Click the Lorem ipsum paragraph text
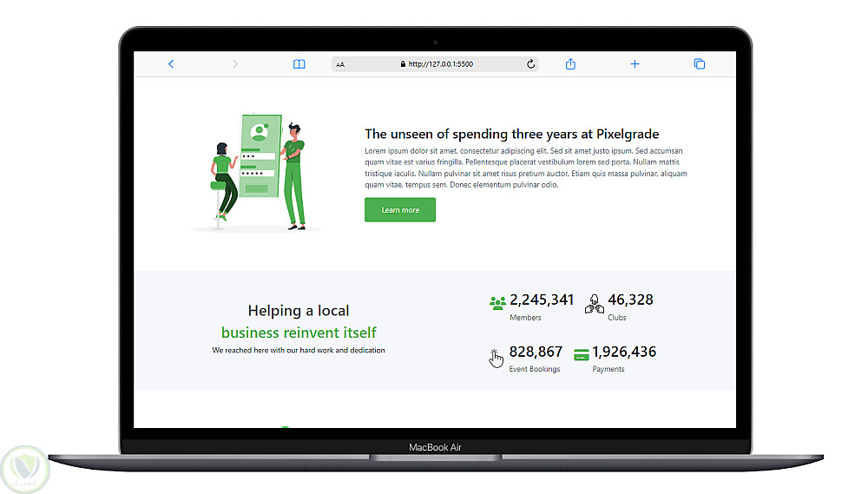Viewport: 868px width, 494px height. point(526,168)
